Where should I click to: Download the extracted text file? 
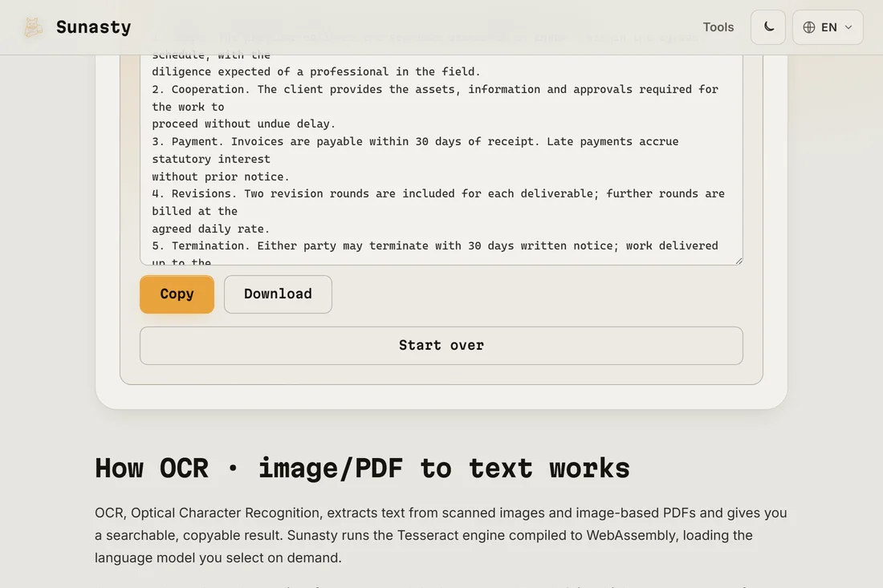[x=279, y=294]
